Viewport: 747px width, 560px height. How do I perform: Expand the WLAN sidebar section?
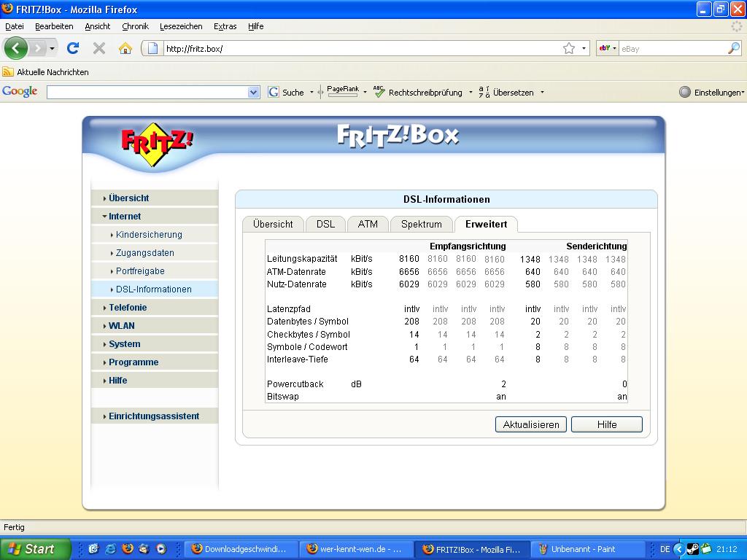pyautogui.click(x=155, y=326)
